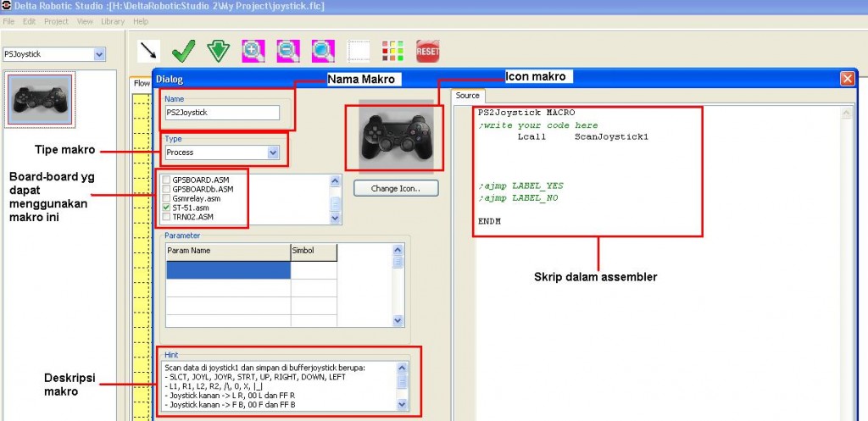Select the black arrow pointer tool
The width and height of the screenshot is (868, 421).
[x=150, y=51]
